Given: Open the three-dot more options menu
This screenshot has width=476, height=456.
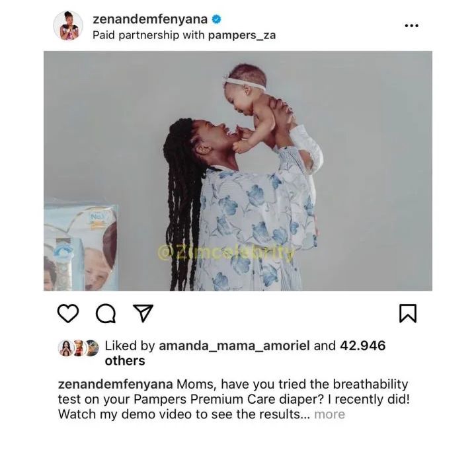Looking at the screenshot, I should 412,26.
